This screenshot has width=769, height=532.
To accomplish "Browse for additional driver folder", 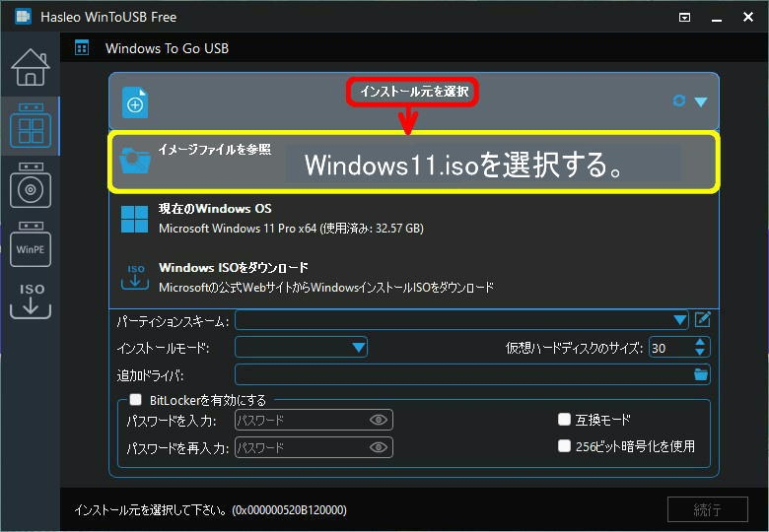I will [x=701, y=374].
